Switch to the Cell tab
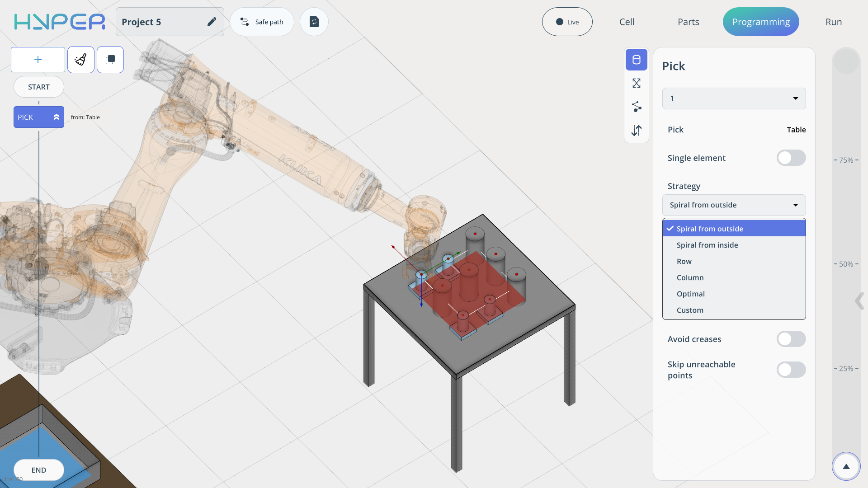The width and height of the screenshot is (868, 488). click(x=627, y=22)
